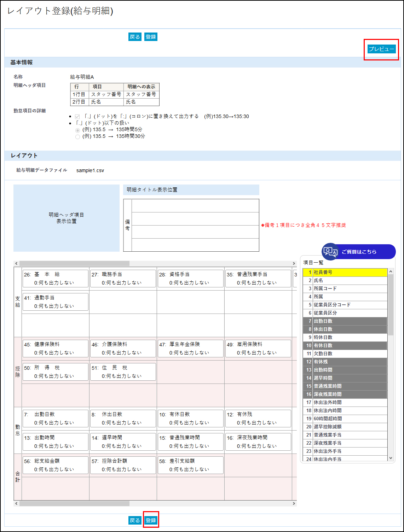This screenshot has width=404, height=532.
Task: Click the 給与明細A name value
Action: tap(82, 77)
